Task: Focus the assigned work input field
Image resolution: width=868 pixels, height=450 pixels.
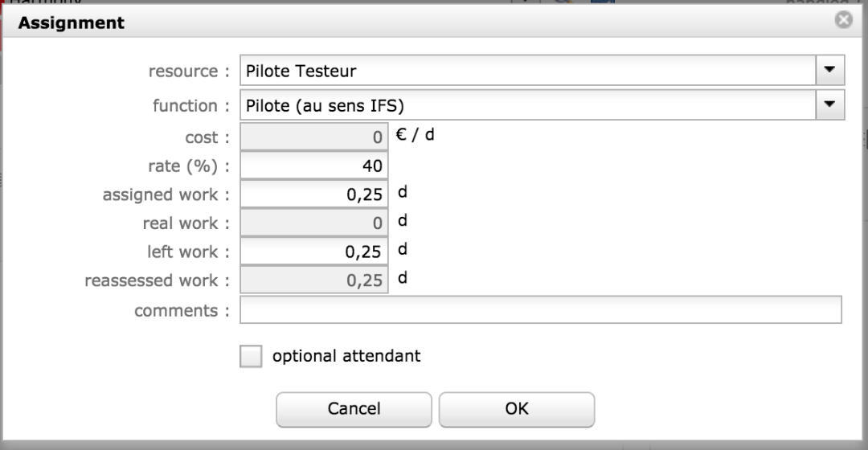Action: point(314,195)
